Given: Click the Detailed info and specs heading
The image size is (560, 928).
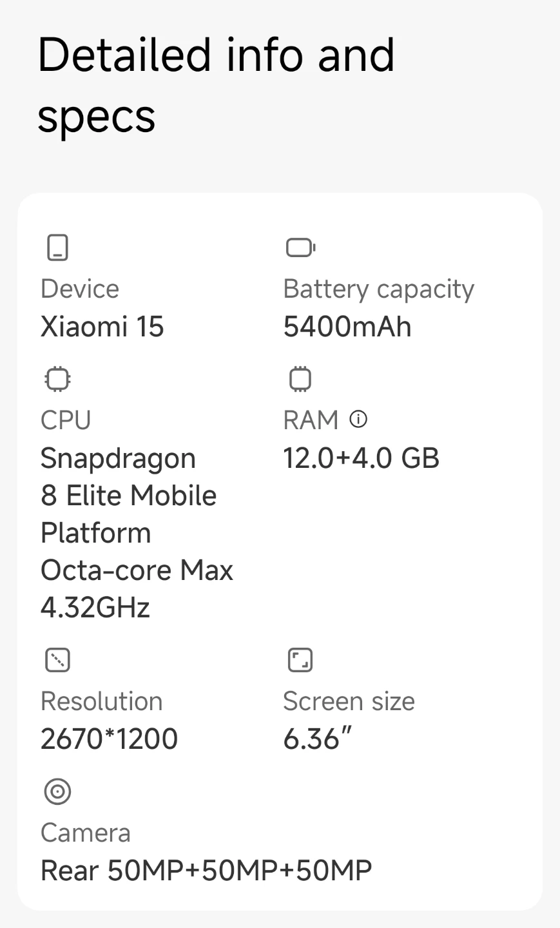Looking at the screenshot, I should [216, 86].
